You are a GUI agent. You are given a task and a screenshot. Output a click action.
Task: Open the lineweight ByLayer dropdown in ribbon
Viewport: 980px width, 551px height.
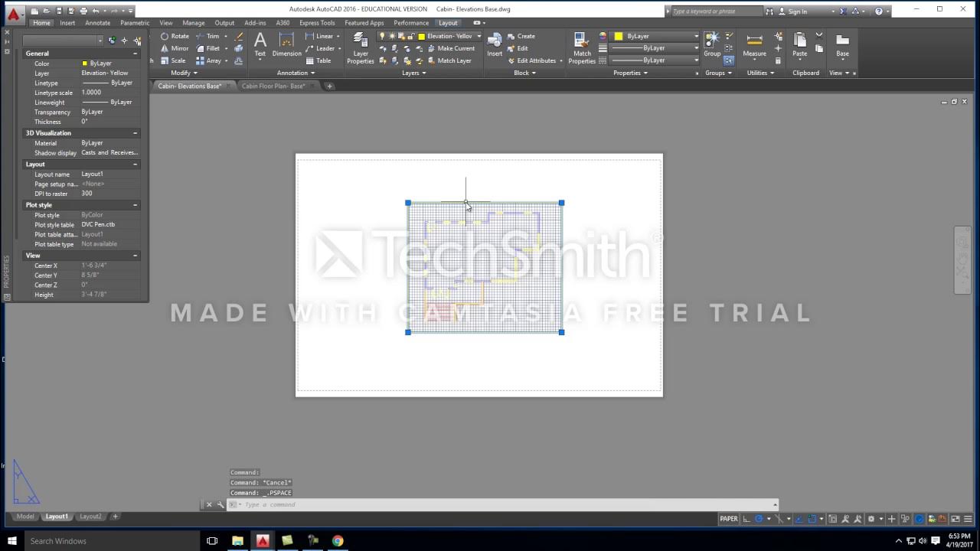(x=654, y=48)
